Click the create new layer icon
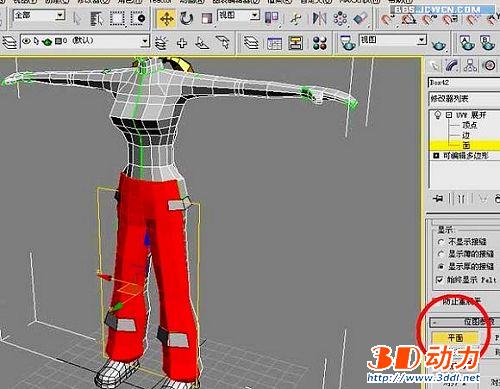Image resolution: width=500 pixels, height=389 pixels. tap(162, 43)
